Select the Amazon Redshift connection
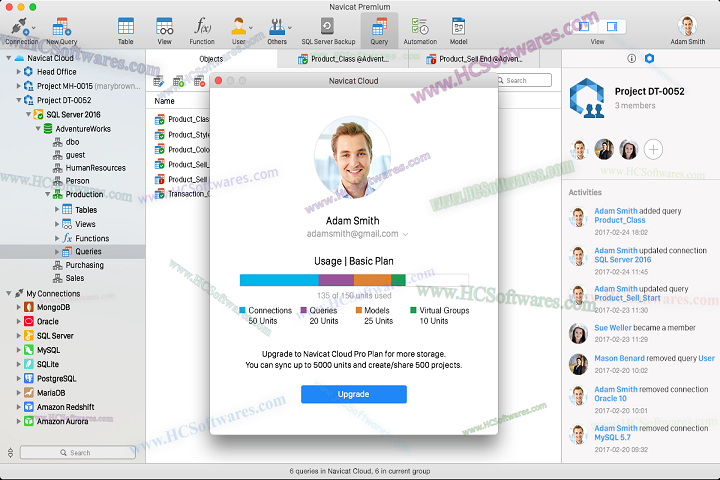This screenshot has width=720, height=480. pos(66,407)
